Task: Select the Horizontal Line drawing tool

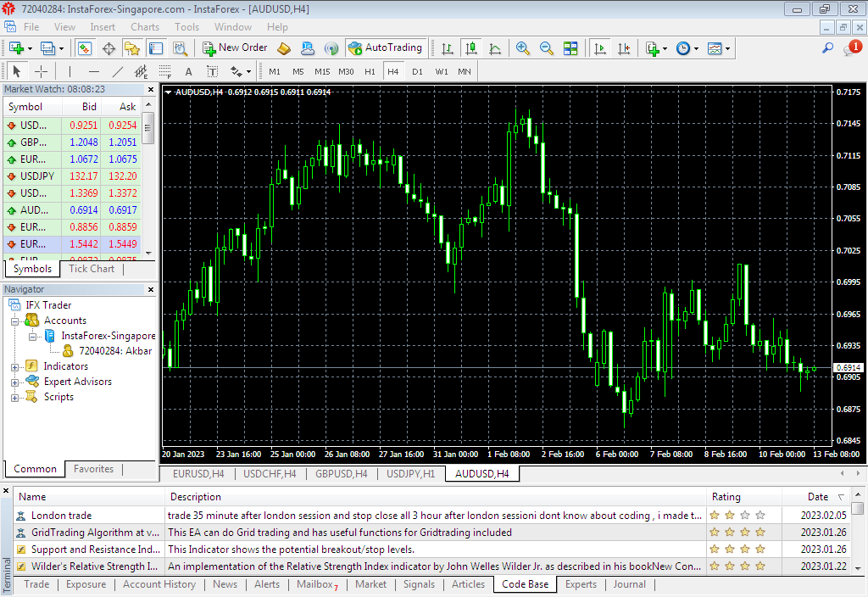Action: (94, 71)
